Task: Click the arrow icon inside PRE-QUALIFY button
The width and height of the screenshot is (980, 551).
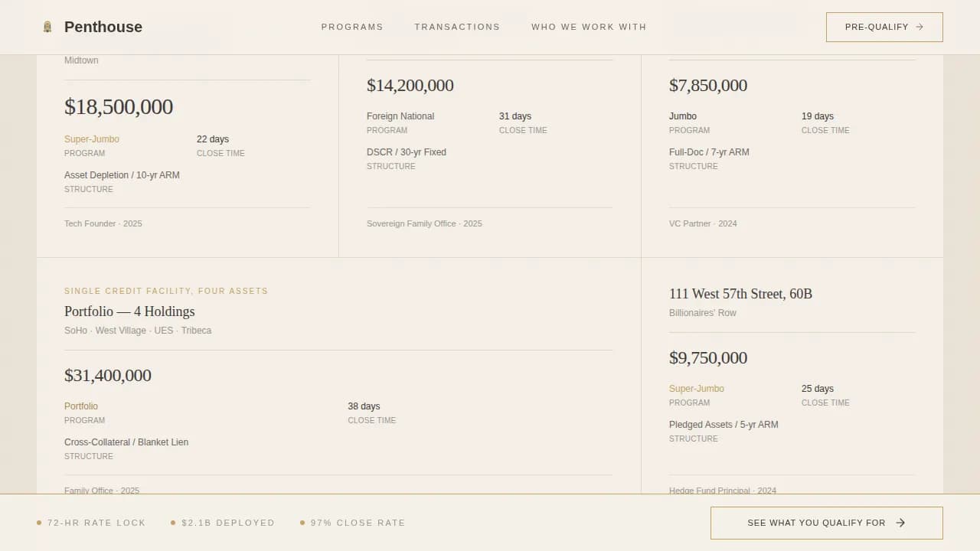Action: (919, 26)
